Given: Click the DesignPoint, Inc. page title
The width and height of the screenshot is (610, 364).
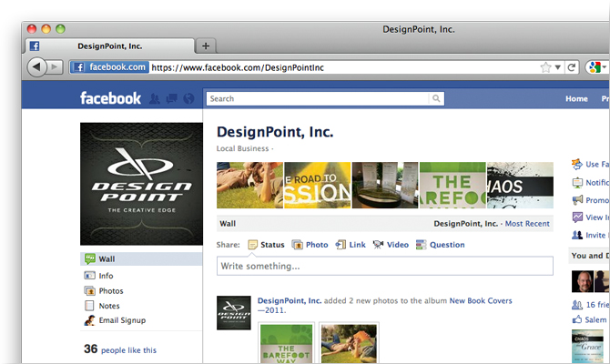Looking at the screenshot, I should coord(275,132).
